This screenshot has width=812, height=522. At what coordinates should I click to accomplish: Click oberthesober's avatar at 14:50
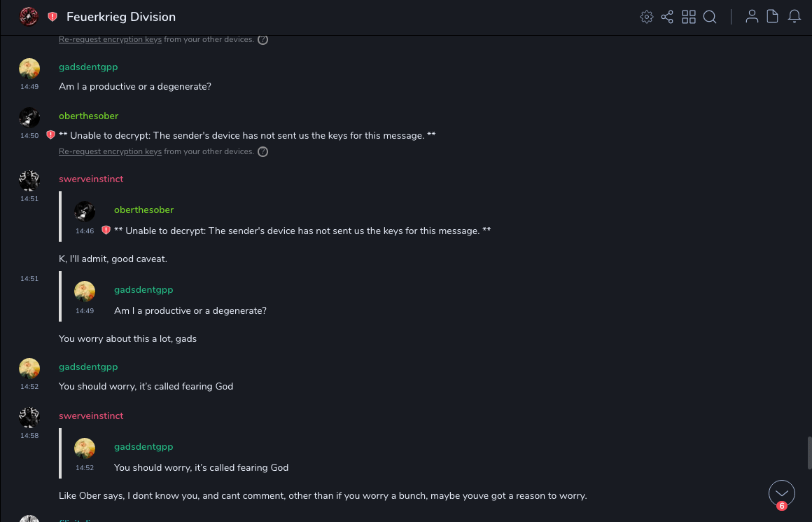[x=29, y=118]
